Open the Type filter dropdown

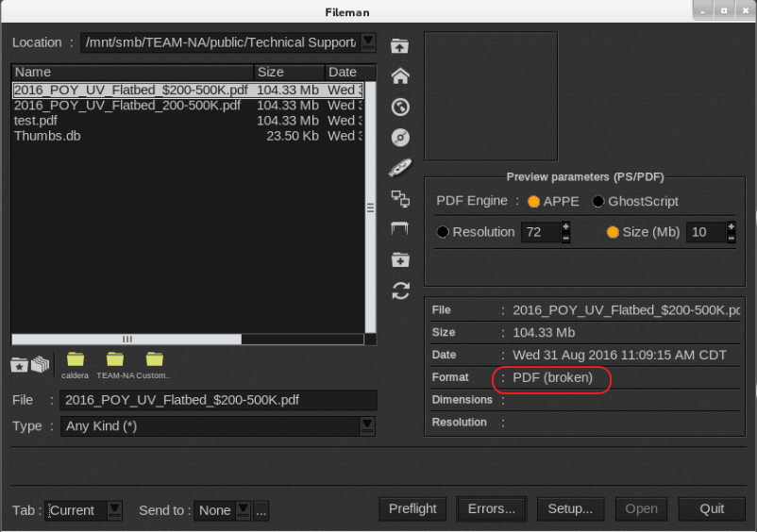368,426
